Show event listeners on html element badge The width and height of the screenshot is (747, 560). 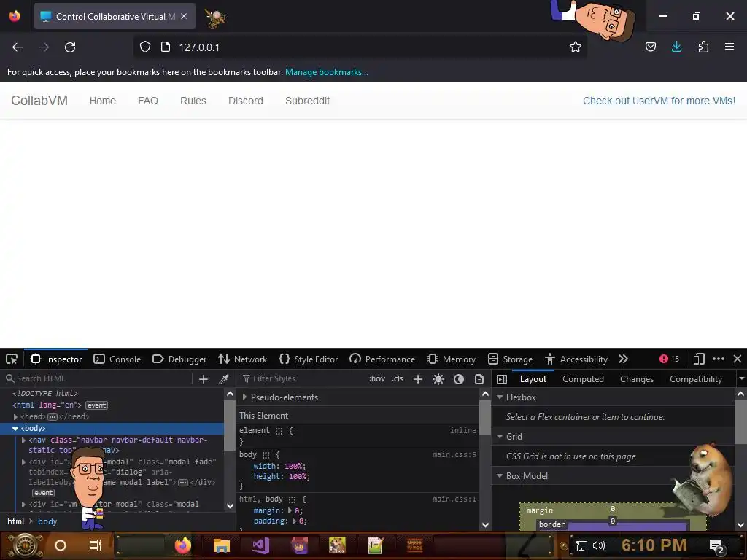[x=97, y=405]
